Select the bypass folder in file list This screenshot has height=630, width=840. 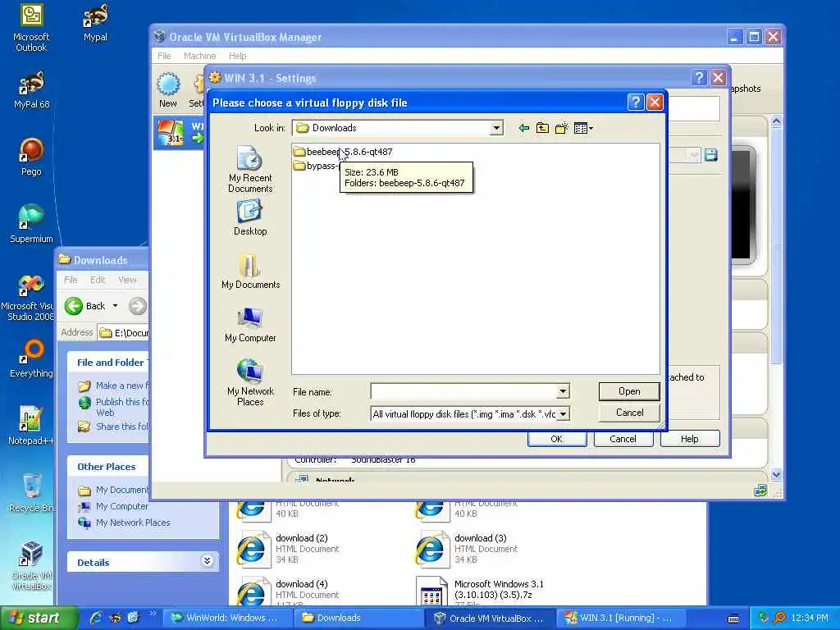(x=316, y=166)
